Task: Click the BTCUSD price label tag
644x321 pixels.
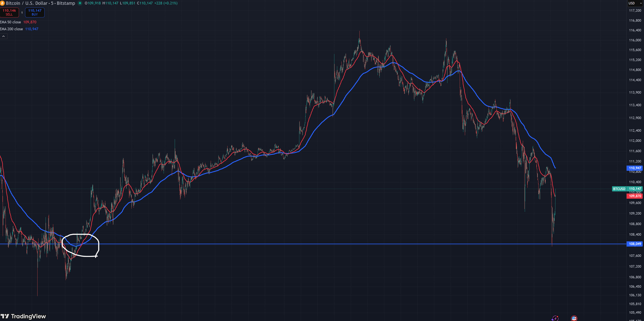Action: coord(619,189)
